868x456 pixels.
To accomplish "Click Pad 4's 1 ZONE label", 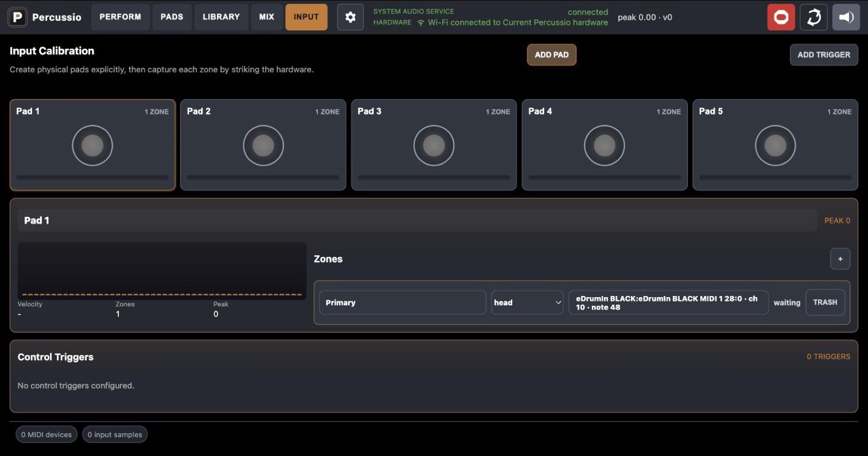I will tap(668, 112).
